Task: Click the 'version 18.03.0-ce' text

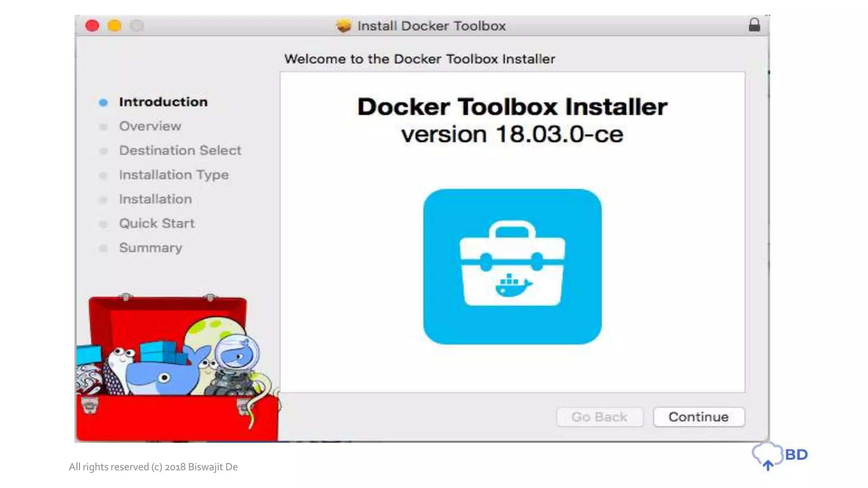Action: click(512, 134)
